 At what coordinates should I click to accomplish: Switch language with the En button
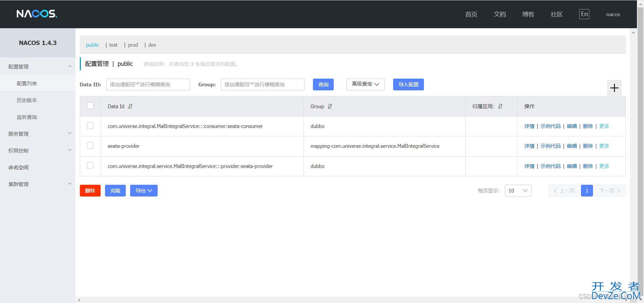(x=584, y=14)
